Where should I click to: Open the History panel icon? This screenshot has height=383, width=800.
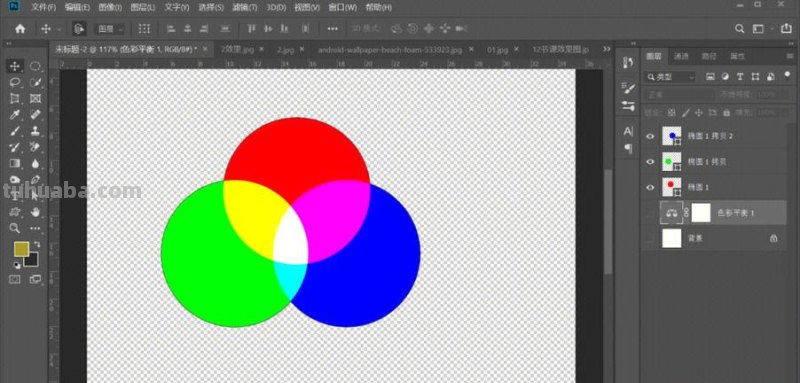[x=628, y=63]
